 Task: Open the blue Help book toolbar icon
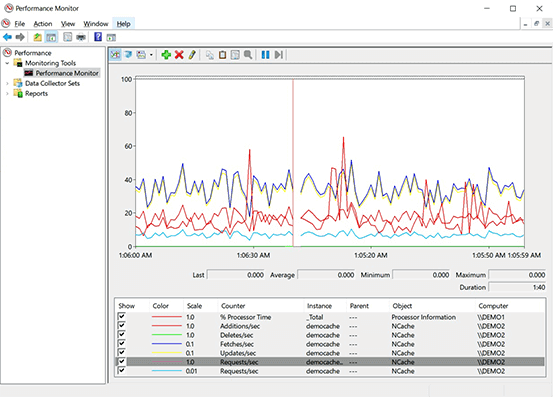tap(98, 37)
